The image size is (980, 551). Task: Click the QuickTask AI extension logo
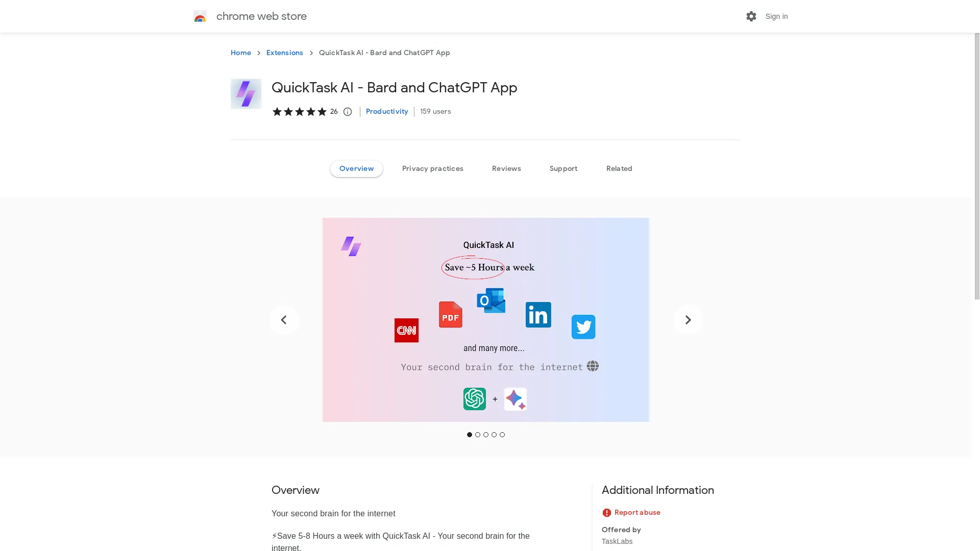[x=246, y=94]
